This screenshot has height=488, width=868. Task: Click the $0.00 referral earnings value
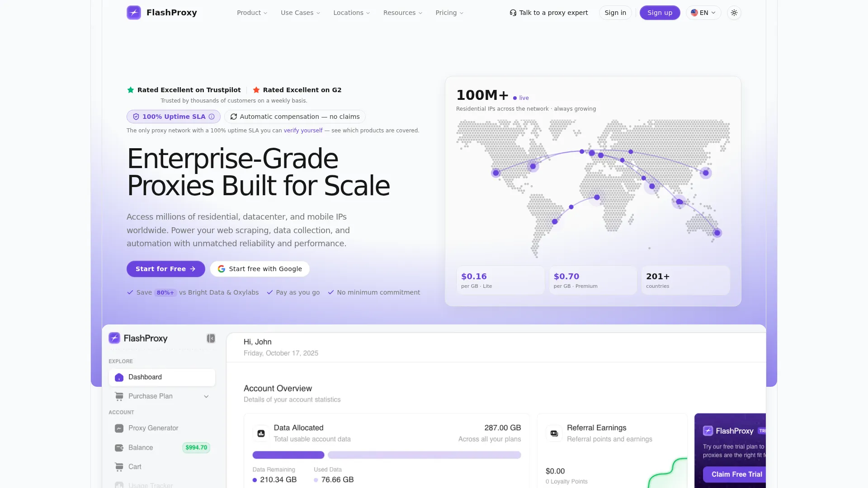[x=555, y=471]
